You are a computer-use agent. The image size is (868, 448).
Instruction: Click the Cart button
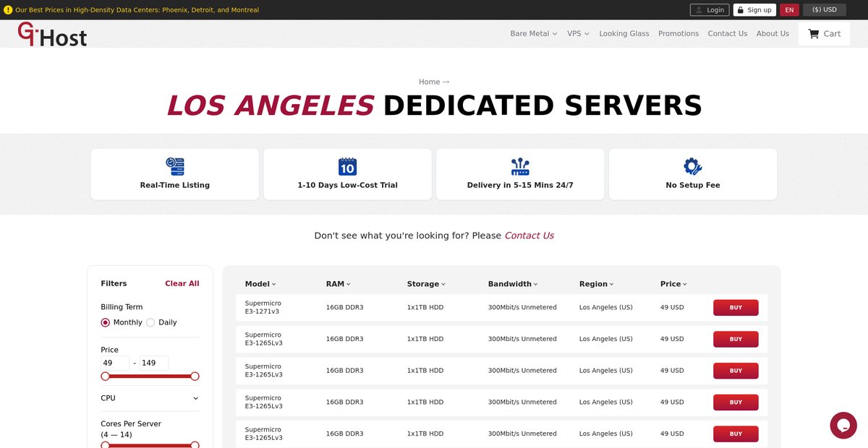click(824, 33)
